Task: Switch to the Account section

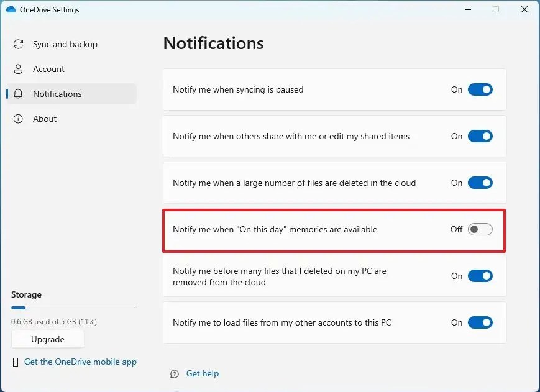Action: click(x=48, y=69)
